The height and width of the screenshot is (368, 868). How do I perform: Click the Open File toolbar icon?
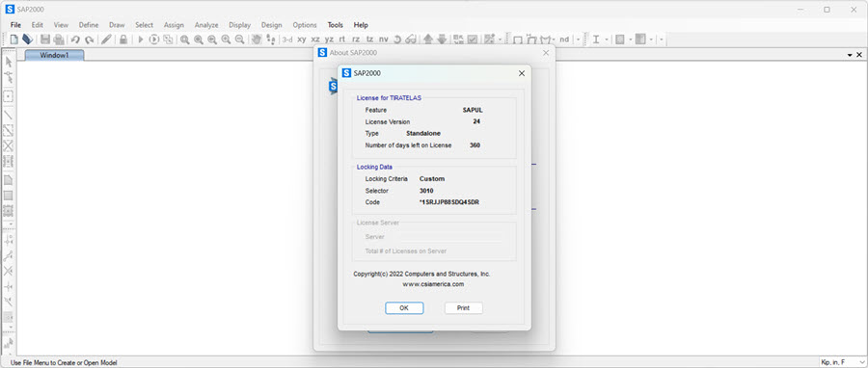tap(27, 39)
